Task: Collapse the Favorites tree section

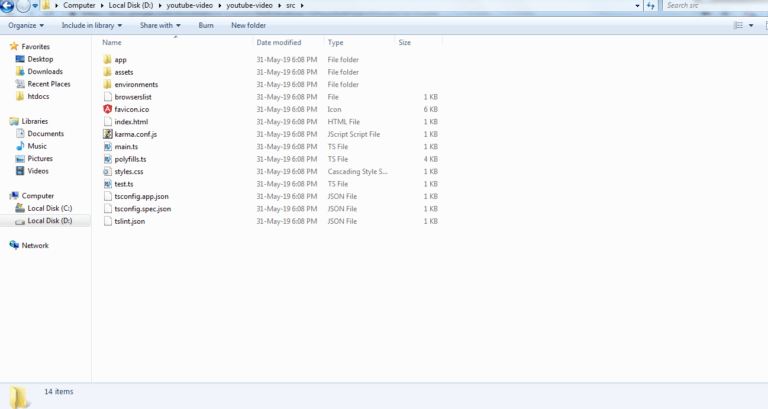Action: tap(4, 46)
